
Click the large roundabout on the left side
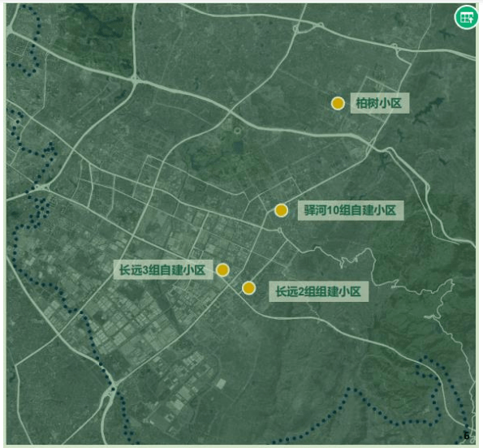point(38,187)
